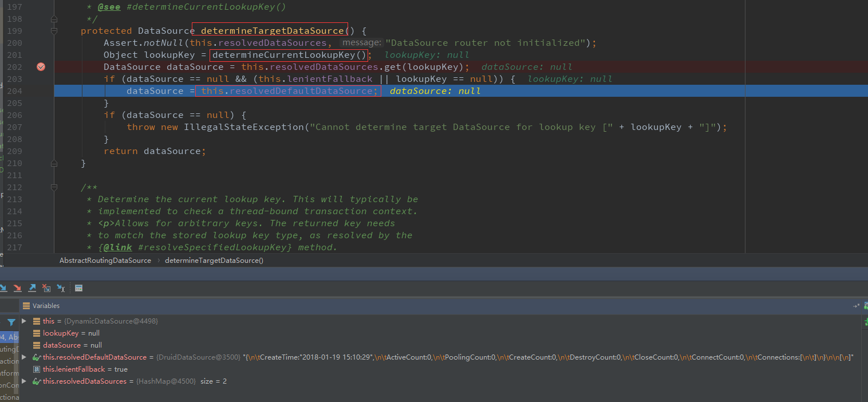Click the Step Out debugger icon
The image size is (868, 402).
click(32, 288)
